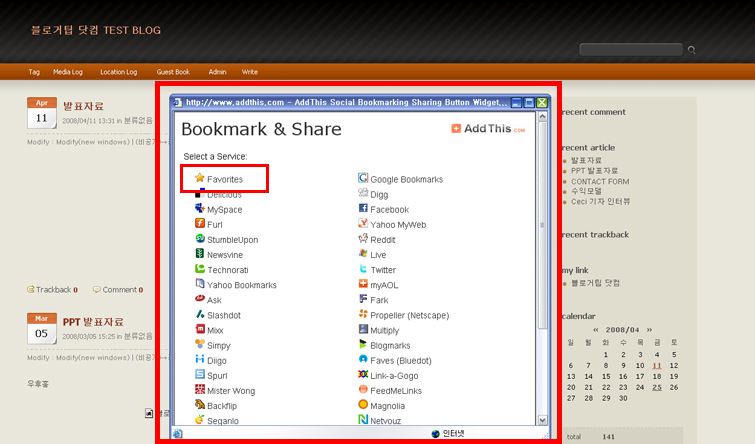Viewport: 755px width, 444px height.
Task: Click the blog search input field
Action: [631, 50]
